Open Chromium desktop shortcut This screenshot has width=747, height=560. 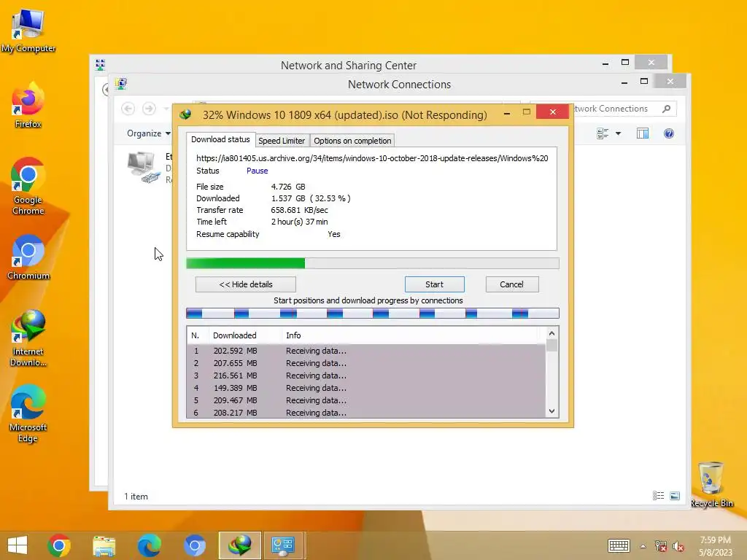coord(28,257)
